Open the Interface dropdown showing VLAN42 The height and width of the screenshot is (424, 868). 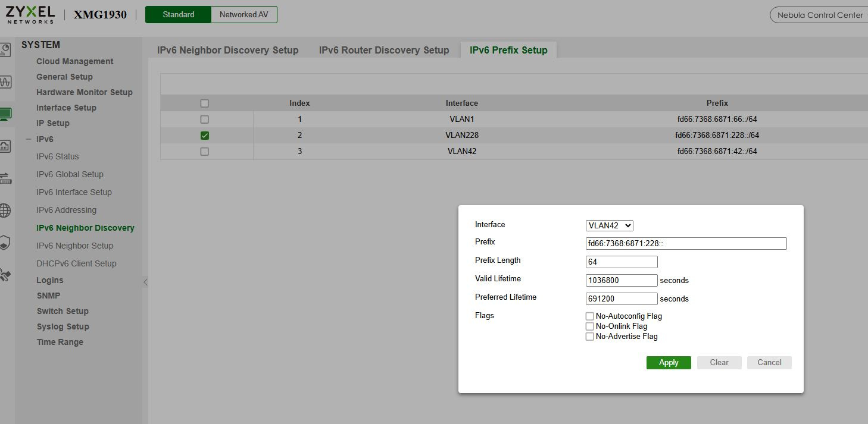click(x=609, y=225)
